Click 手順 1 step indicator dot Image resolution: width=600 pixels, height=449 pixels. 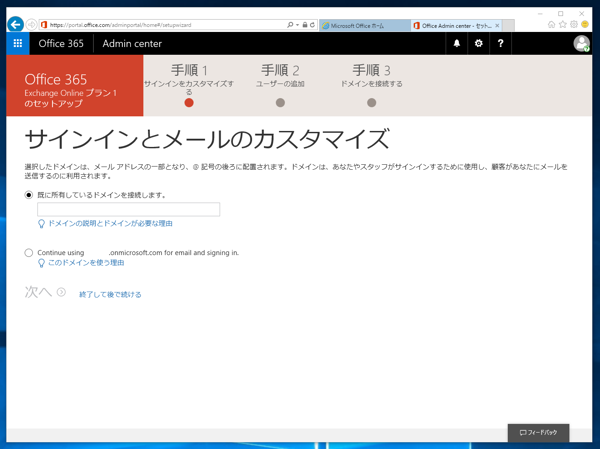189,103
